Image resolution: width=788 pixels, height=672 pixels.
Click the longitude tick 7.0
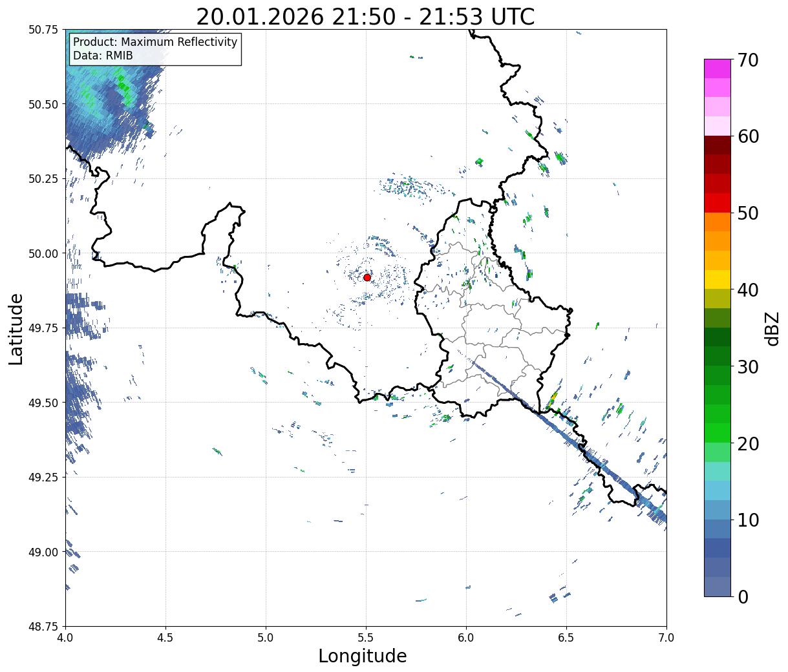pos(666,638)
